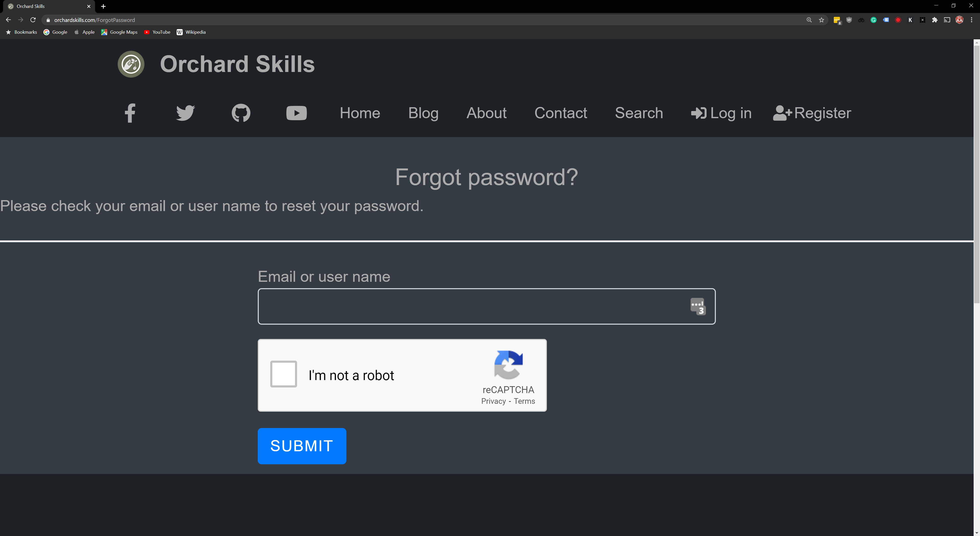980x536 pixels.
Task: Click the Orchard Skills round logo
Action: (x=131, y=64)
